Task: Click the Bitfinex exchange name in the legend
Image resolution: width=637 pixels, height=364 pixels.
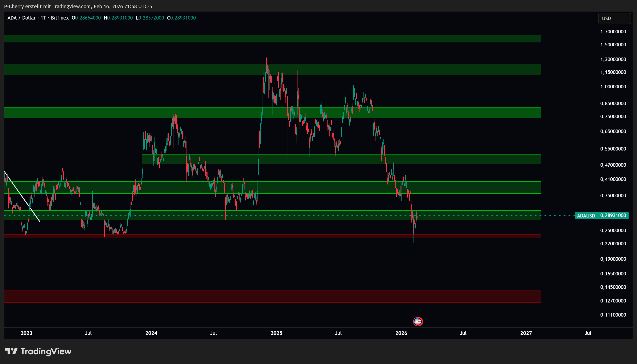Action: [x=60, y=18]
